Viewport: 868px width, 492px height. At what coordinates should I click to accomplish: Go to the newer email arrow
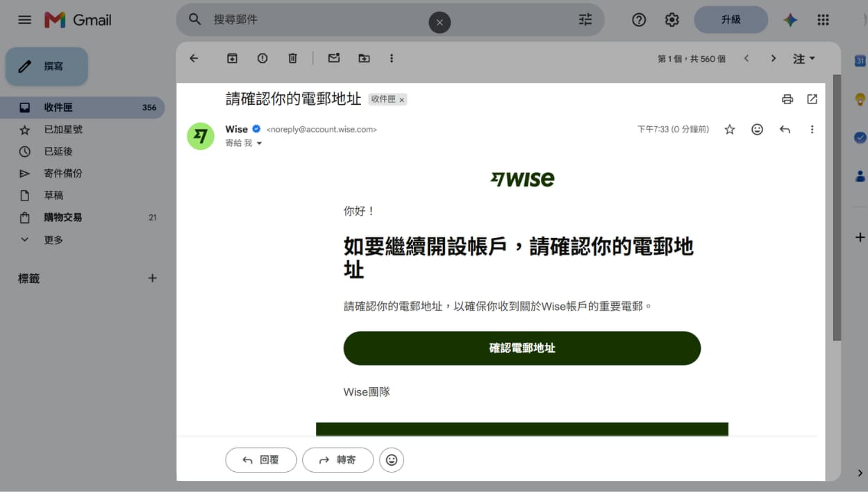(746, 58)
